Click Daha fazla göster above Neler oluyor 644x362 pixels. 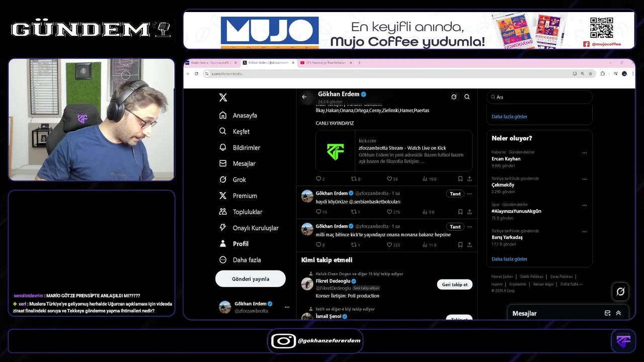point(509,117)
